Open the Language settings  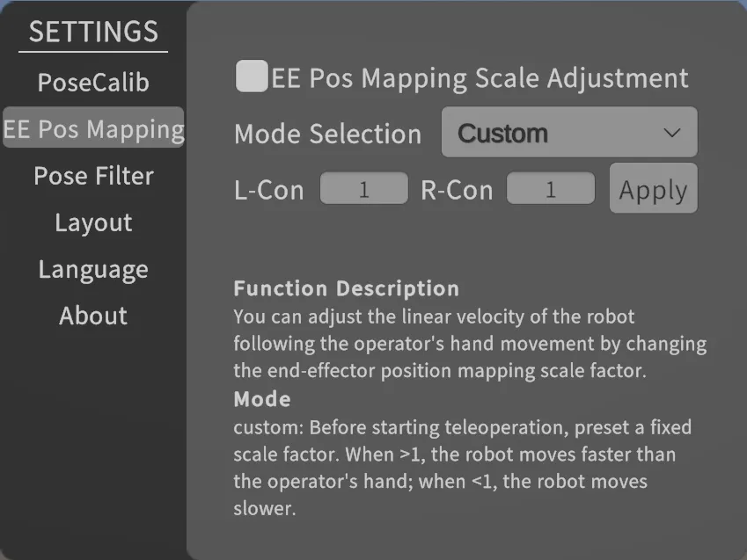coord(93,269)
